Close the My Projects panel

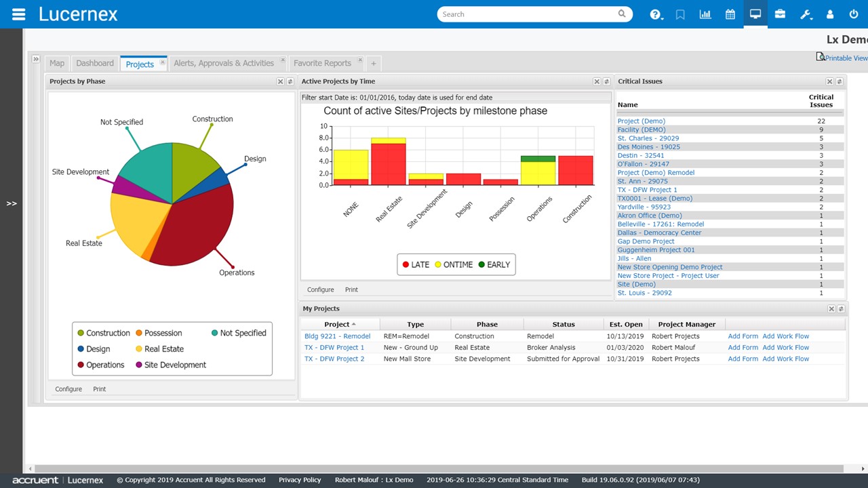pyautogui.click(x=831, y=309)
